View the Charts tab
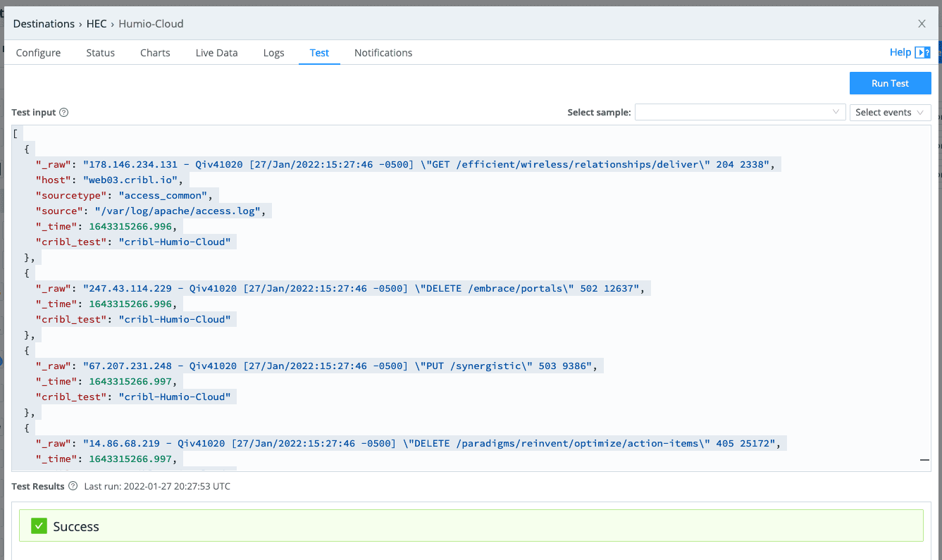 coord(155,53)
